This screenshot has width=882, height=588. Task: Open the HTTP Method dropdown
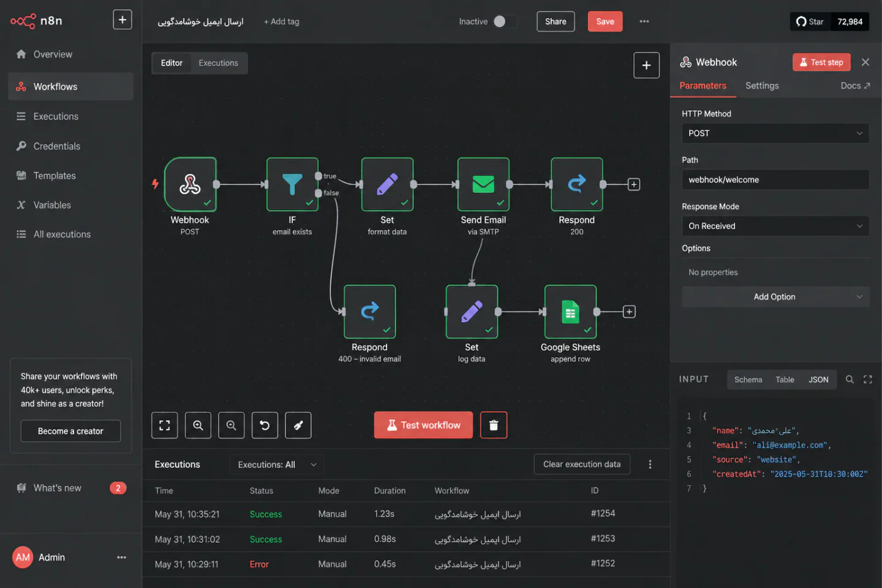[x=775, y=134]
